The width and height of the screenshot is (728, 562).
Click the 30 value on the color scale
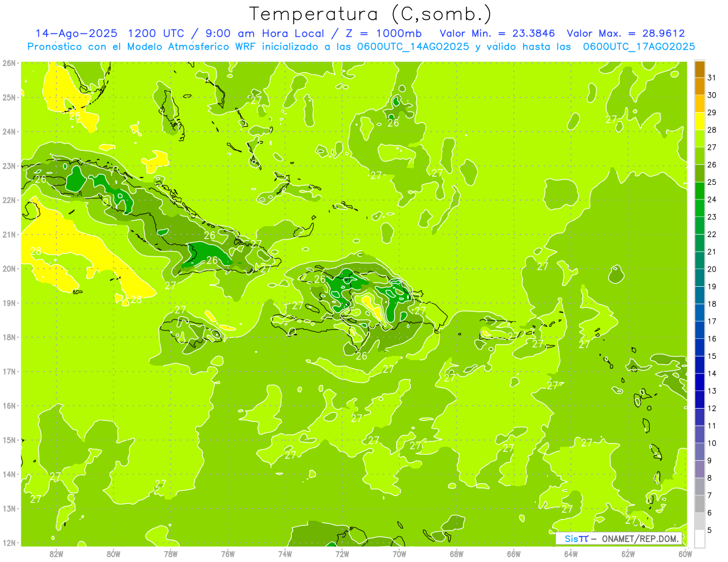click(712, 95)
